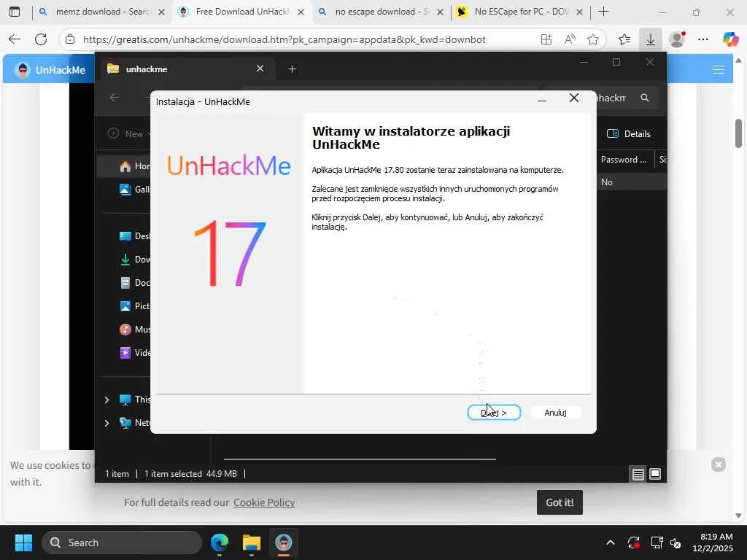This screenshot has width=747, height=560.
Task: Toggle Details pane in File Explorer
Action: click(x=628, y=134)
